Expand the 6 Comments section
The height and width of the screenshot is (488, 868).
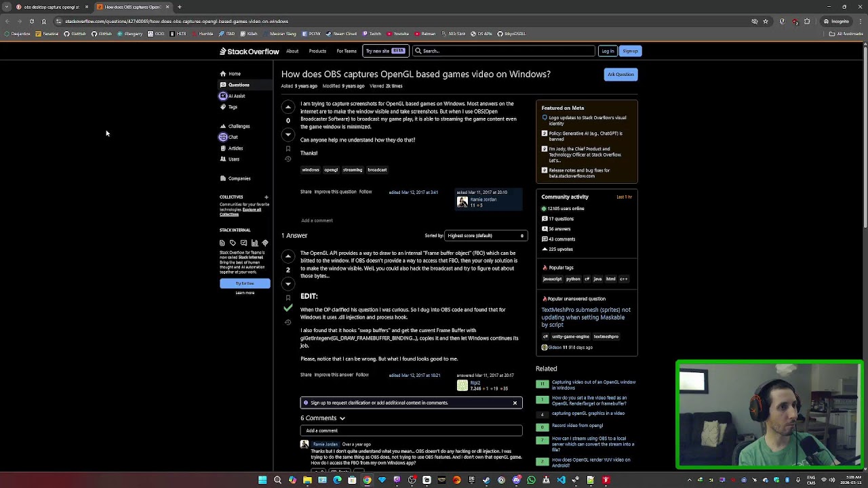[x=323, y=418]
